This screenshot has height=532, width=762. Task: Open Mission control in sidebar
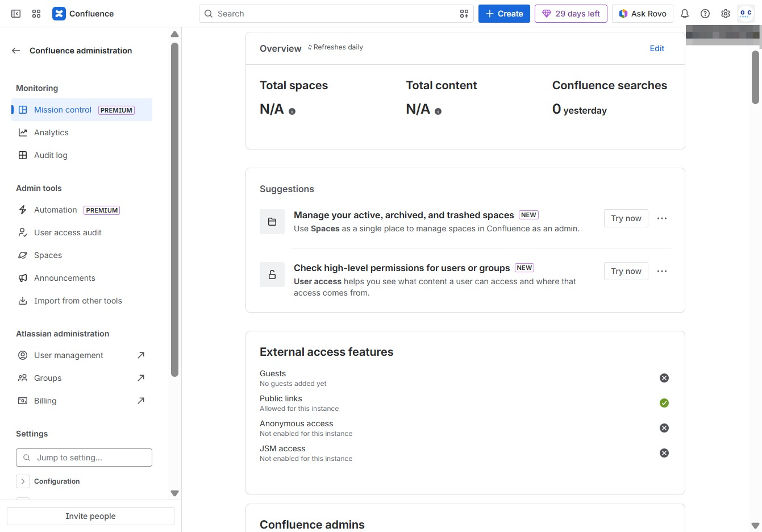tap(82, 110)
